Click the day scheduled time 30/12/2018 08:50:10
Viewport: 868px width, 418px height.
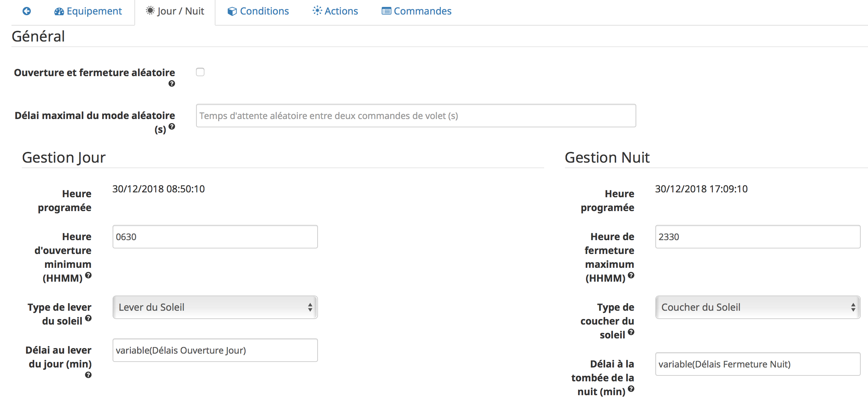(x=159, y=189)
